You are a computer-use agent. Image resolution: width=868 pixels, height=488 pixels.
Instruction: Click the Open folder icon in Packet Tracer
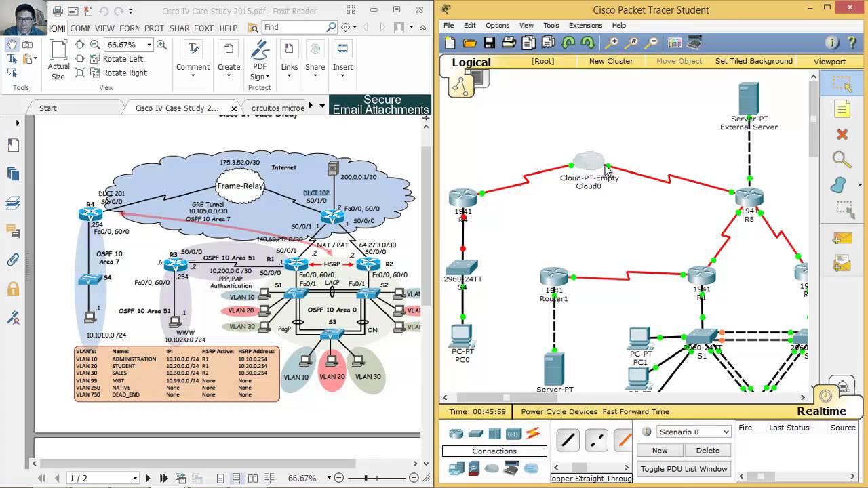coord(469,43)
